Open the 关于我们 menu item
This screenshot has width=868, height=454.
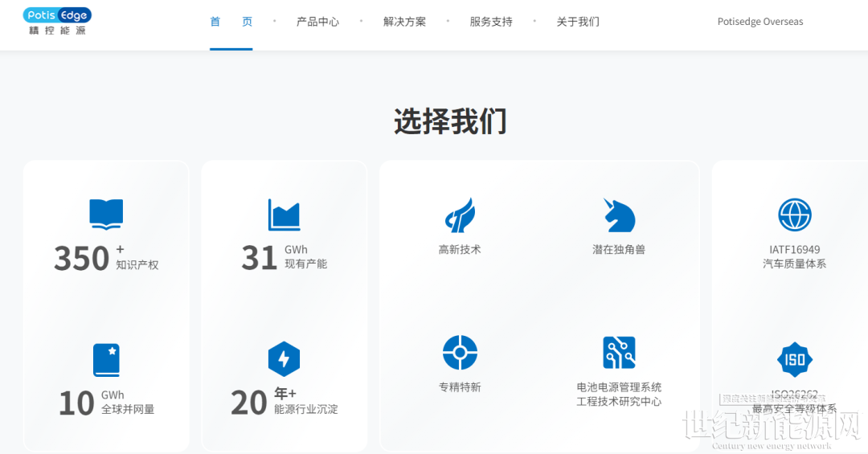coord(578,22)
